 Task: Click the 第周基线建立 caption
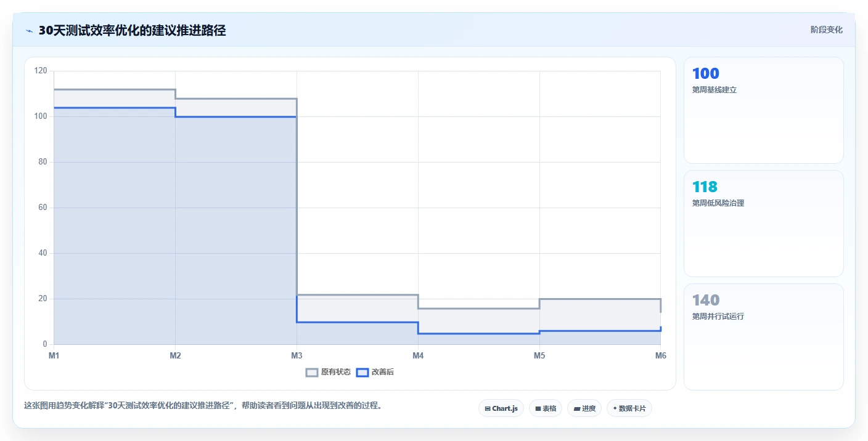714,90
